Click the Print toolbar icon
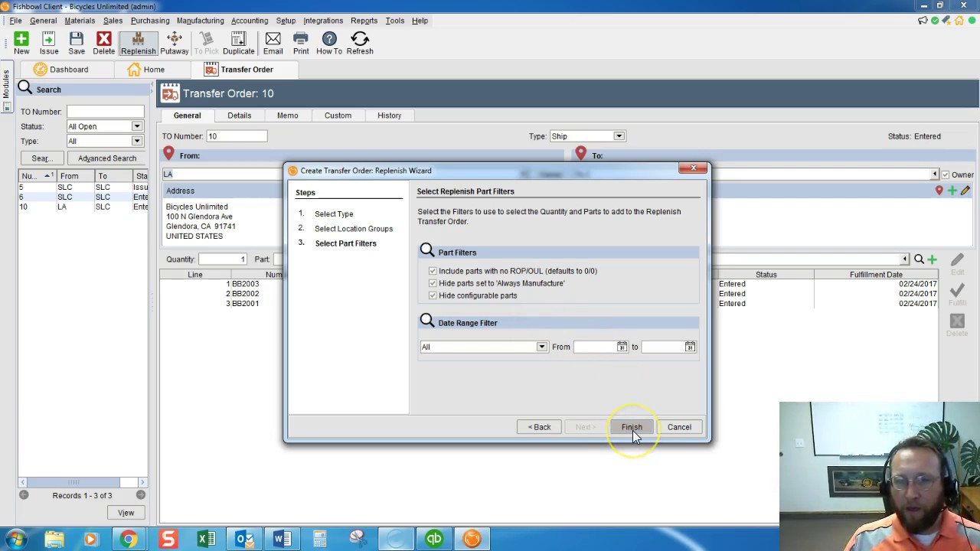Image resolution: width=980 pixels, height=551 pixels. (301, 43)
